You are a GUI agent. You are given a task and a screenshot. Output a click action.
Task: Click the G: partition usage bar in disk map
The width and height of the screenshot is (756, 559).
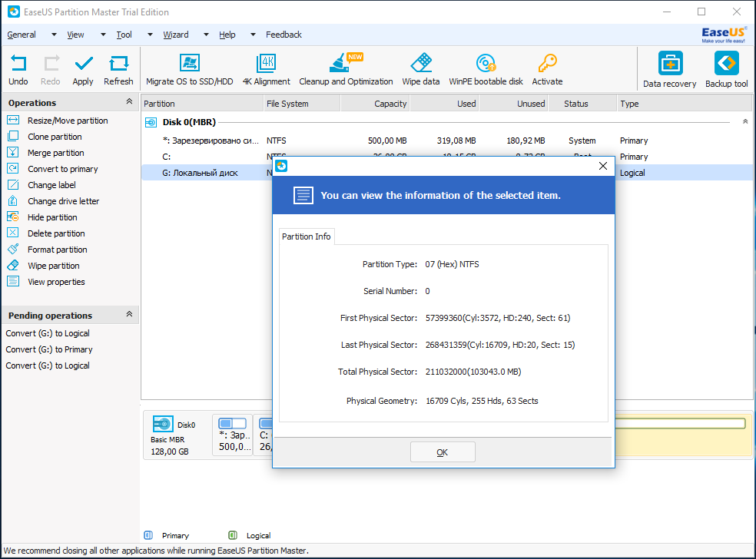pyautogui.click(x=680, y=424)
